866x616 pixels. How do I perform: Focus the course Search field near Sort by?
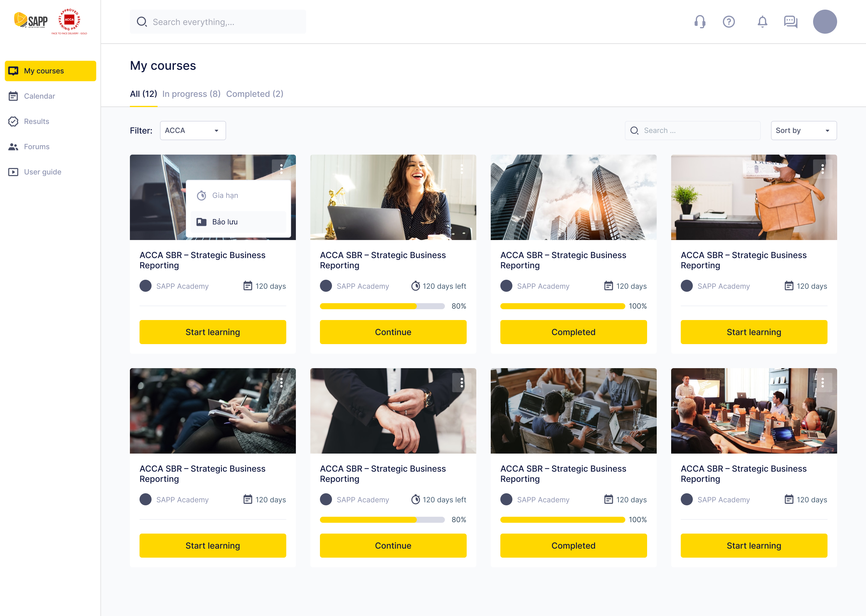692,131
